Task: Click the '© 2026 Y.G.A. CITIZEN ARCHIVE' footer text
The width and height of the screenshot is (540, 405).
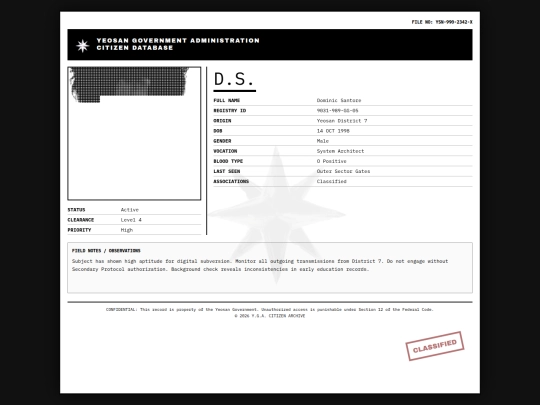Action: point(270,316)
